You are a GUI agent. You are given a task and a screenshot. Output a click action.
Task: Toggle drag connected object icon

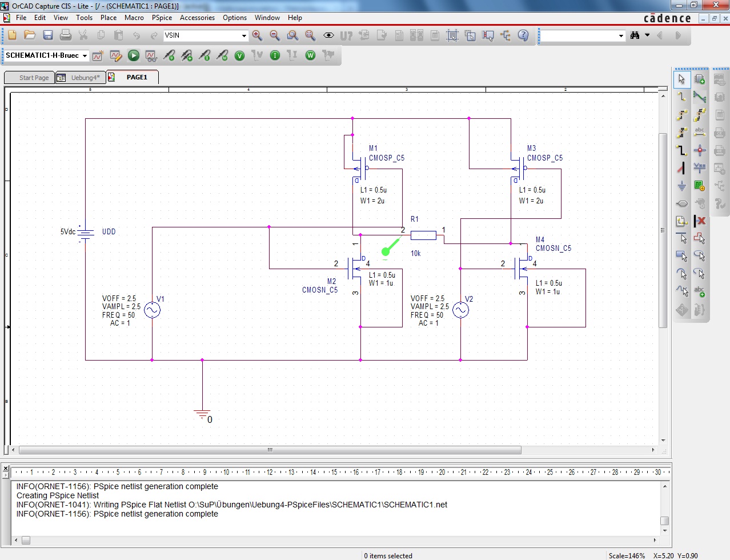(488, 35)
